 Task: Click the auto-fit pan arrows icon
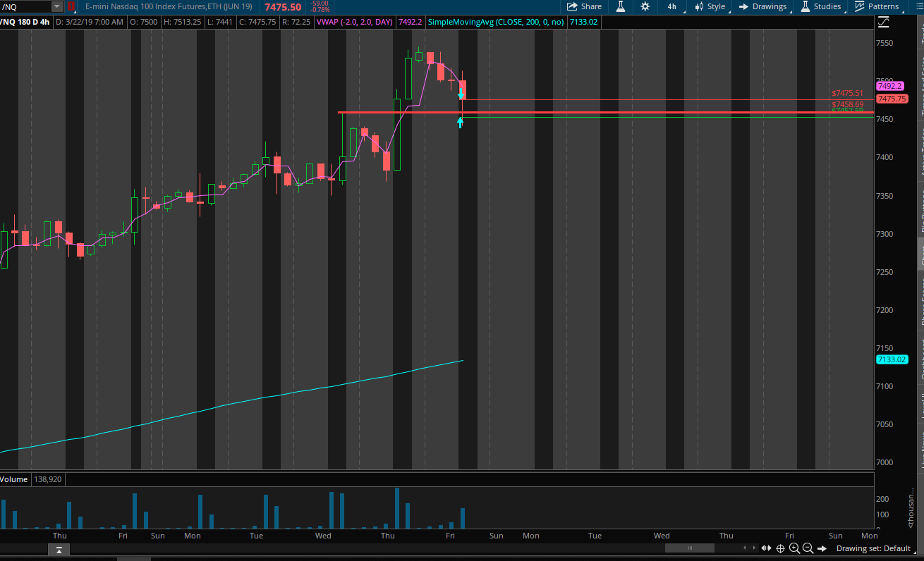click(767, 548)
